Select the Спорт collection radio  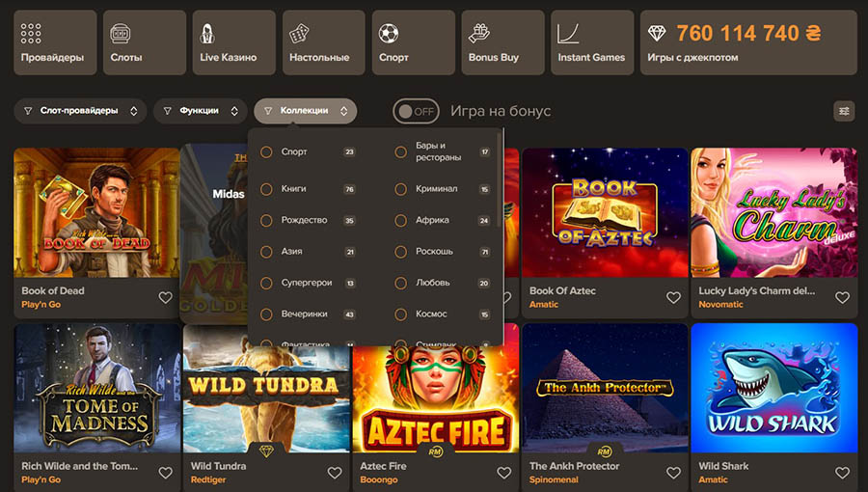tap(266, 151)
